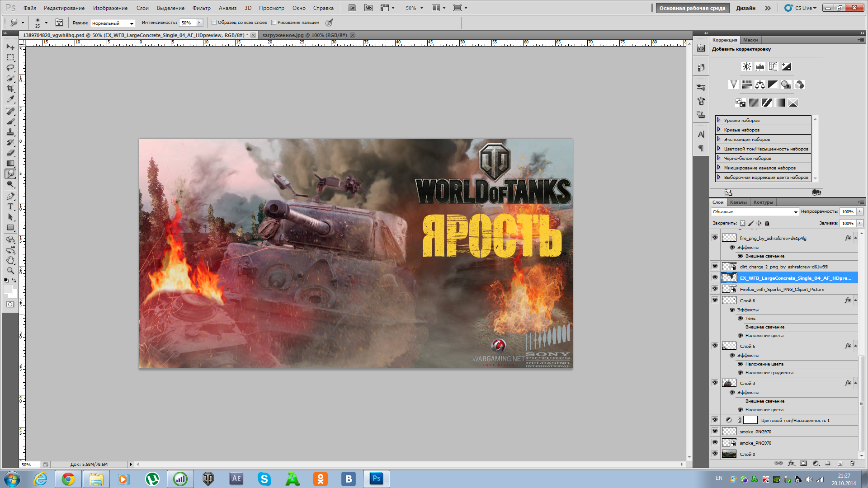The width and height of the screenshot is (868, 488).
Task: Add a Curves adjustment
Action: coord(773,66)
